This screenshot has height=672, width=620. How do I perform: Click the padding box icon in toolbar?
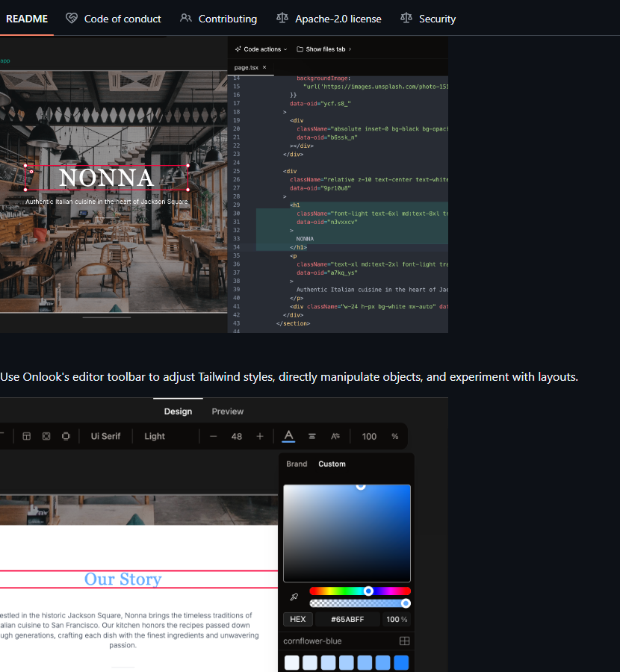click(46, 436)
